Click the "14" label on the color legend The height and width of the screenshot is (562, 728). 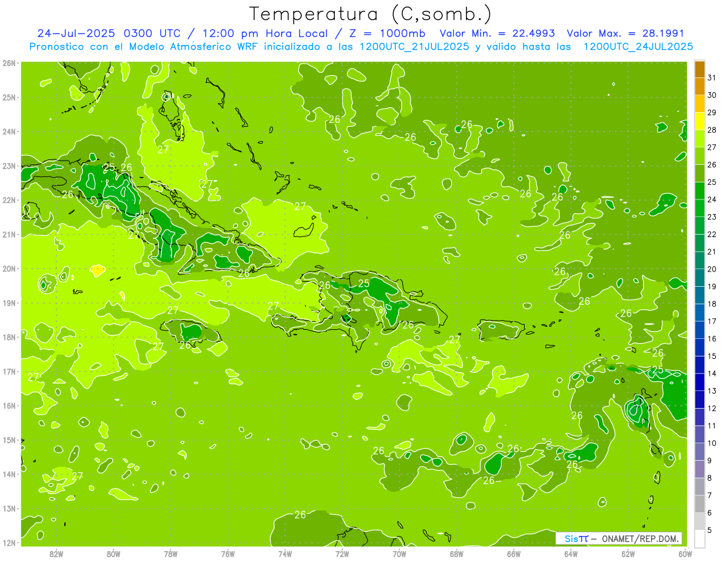[x=712, y=373]
